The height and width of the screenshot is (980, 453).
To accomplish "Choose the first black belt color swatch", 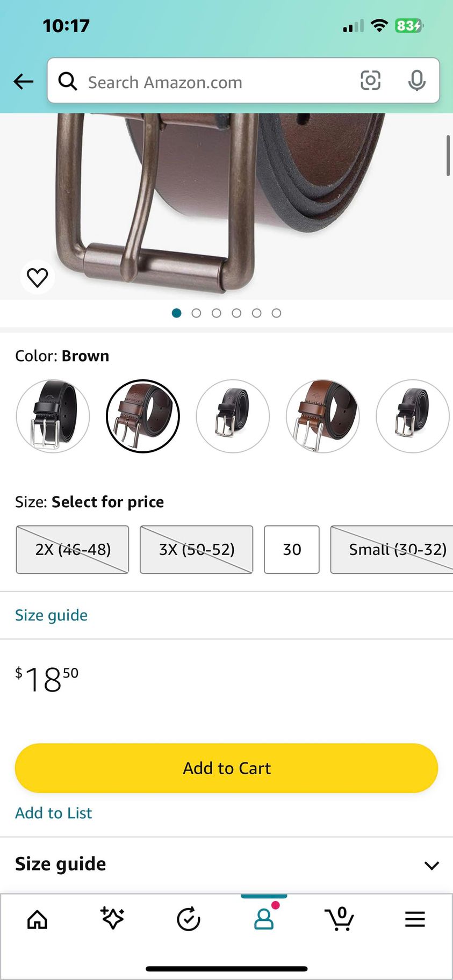I will click(53, 416).
